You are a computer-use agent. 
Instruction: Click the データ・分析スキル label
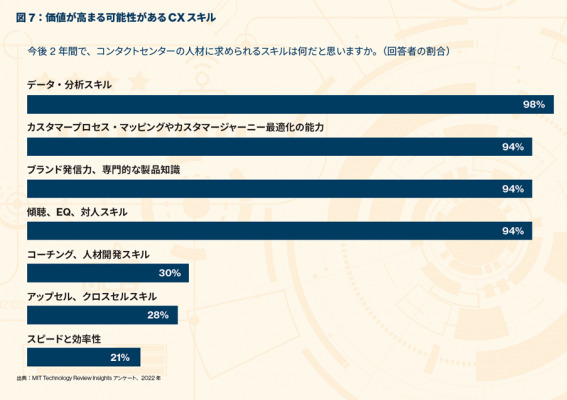click(69, 85)
